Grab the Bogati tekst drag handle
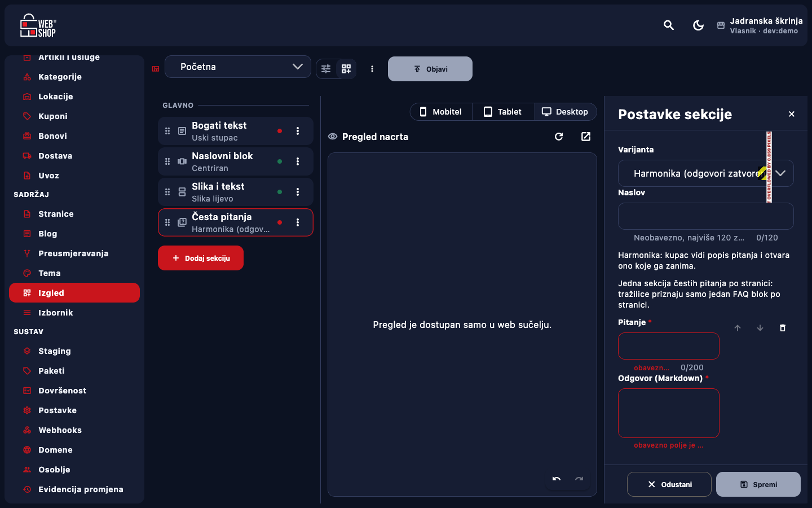Image resolution: width=812 pixels, height=508 pixels. click(x=167, y=131)
